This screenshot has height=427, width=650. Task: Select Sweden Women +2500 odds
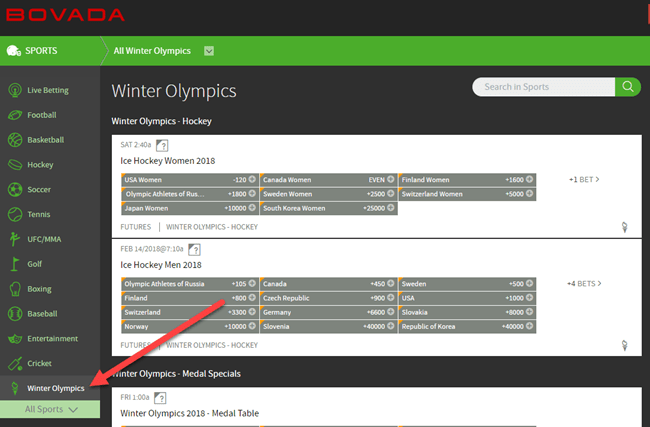tap(328, 194)
